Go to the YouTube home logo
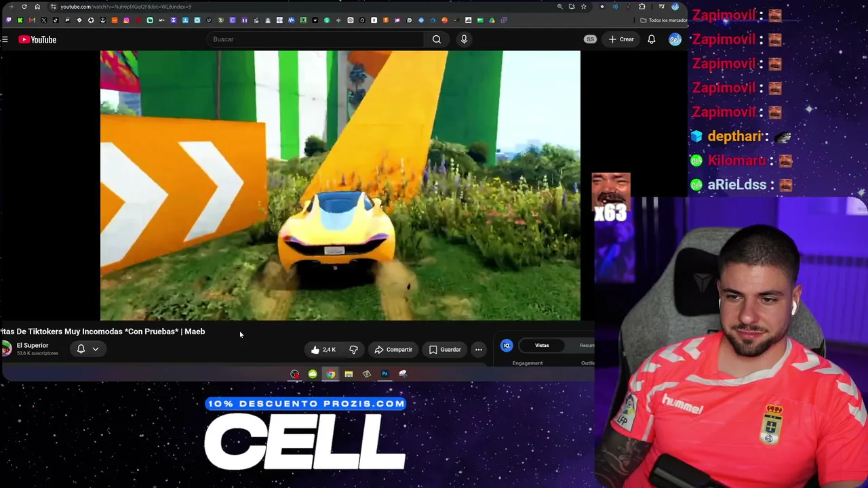This screenshot has height=488, width=868. point(37,39)
